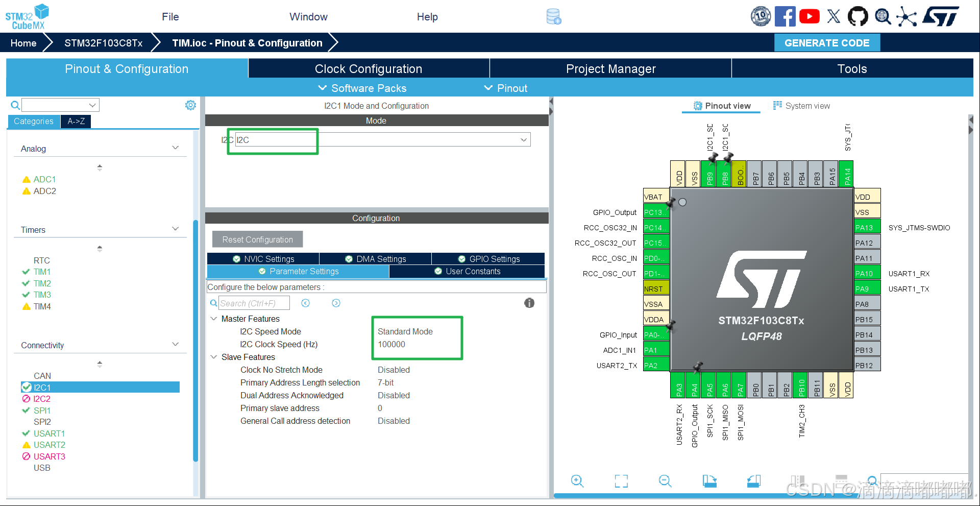Expand the Pinout menu
This screenshot has height=506, width=980.
point(506,88)
